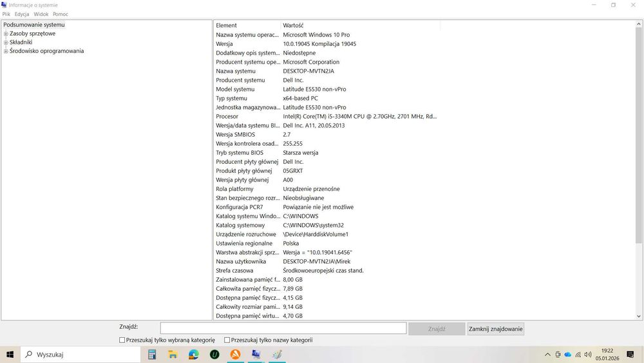Select the Procesor row label
The height and width of the screenshot is (363, 644).
[x=227, y=116]
